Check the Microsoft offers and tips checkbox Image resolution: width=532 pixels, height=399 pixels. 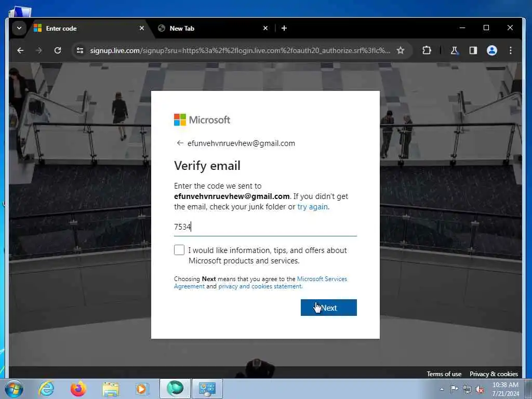click(179, 250)
